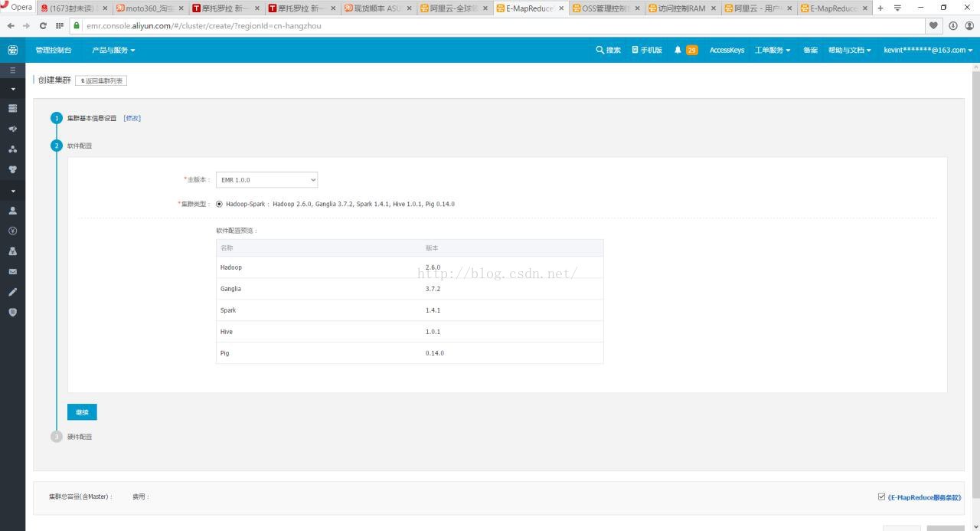Switch to the 现货顺丰 ASU tab
This screenshot has width=980, height=531.
tap(378, 8)
